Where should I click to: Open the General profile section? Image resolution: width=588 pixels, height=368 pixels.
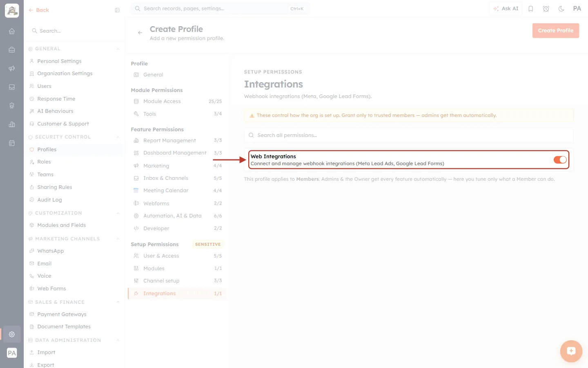click(177, 75)
